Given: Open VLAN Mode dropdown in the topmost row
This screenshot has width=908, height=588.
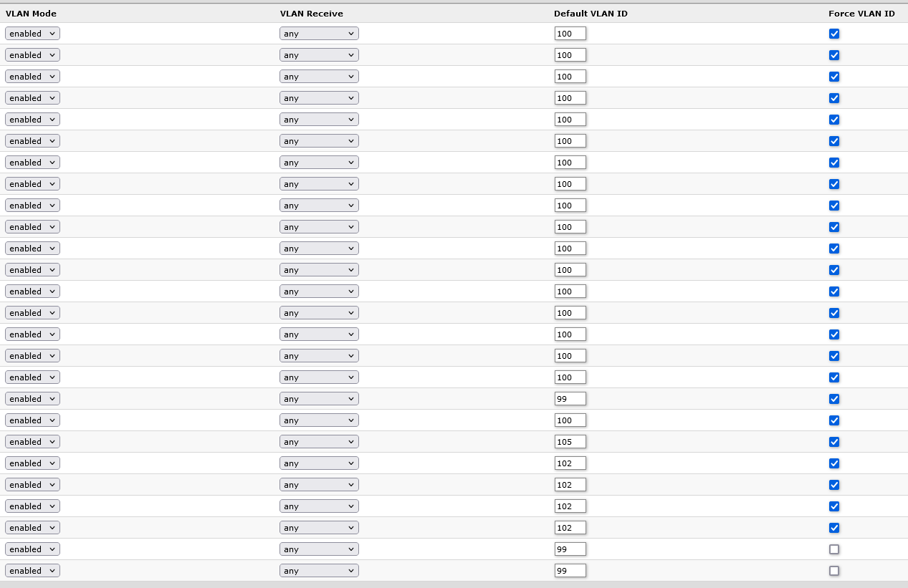Looking at the screenshot, I should click(32, 34).
